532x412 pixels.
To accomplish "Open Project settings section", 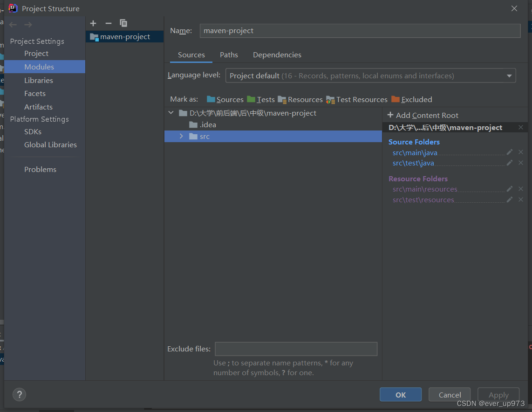I will click(36, 54).
